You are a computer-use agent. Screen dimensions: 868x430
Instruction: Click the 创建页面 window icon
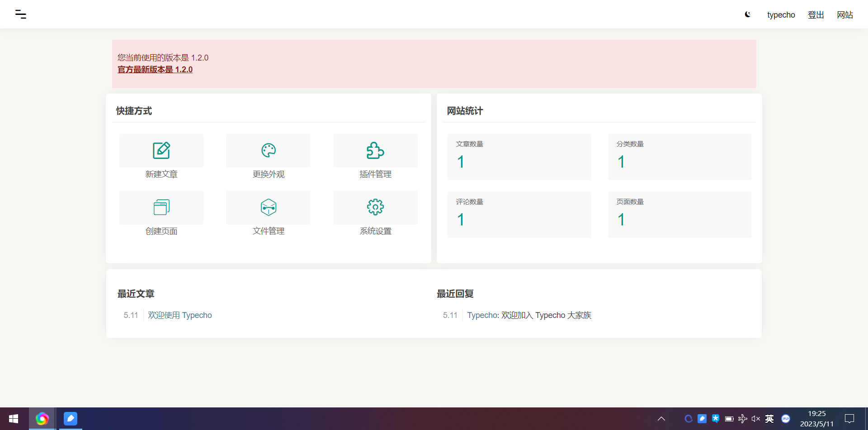(161, 207)
